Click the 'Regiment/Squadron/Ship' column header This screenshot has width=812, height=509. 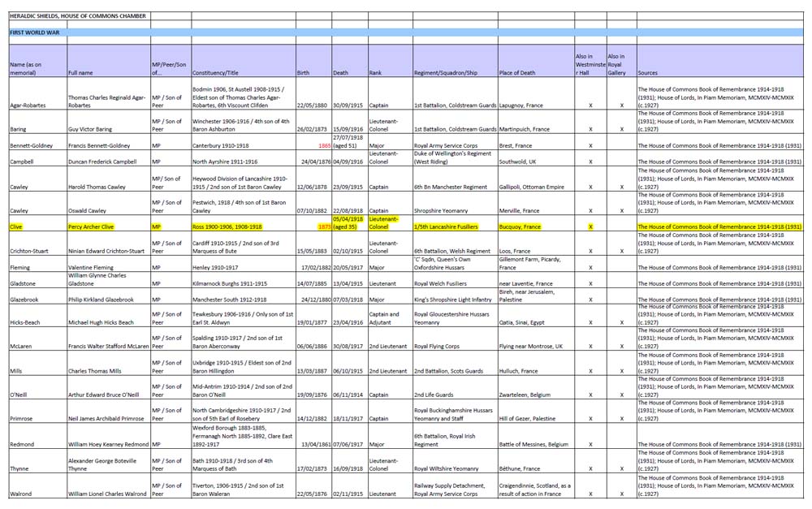click(445, 72)
